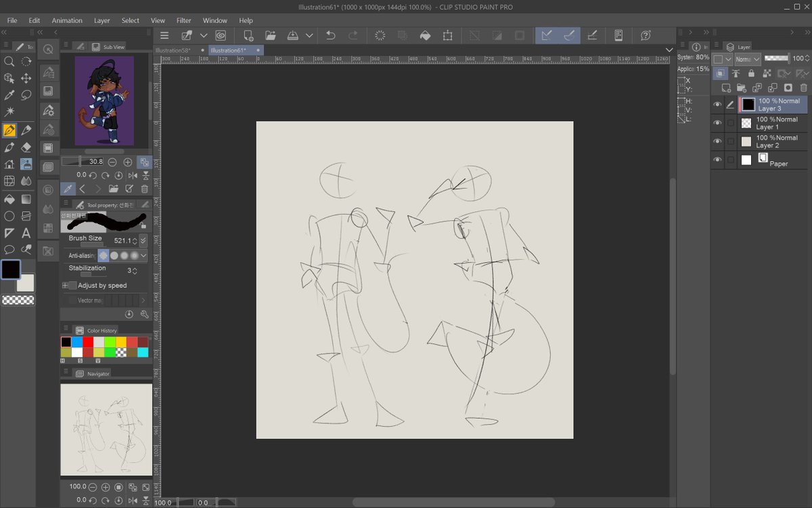The width and height of the screenshot is (812, 508).
Task: Click the main black foreground color swatch
Action: (x=10, y=269)
